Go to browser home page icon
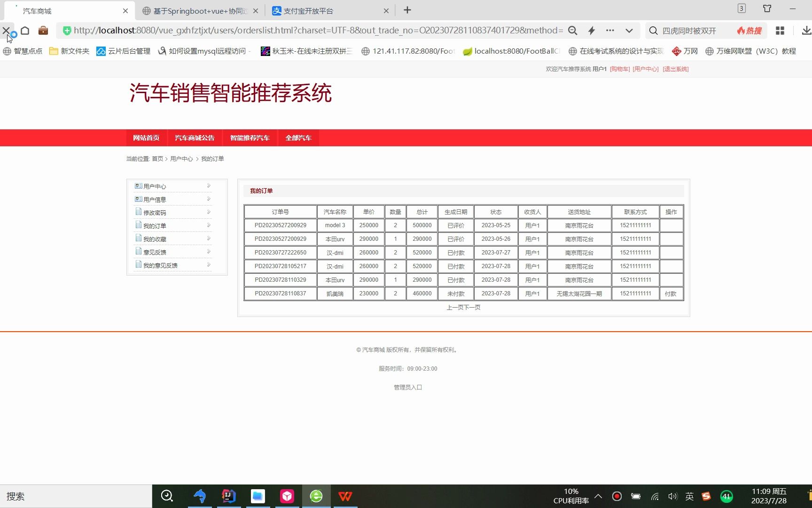 25,31
